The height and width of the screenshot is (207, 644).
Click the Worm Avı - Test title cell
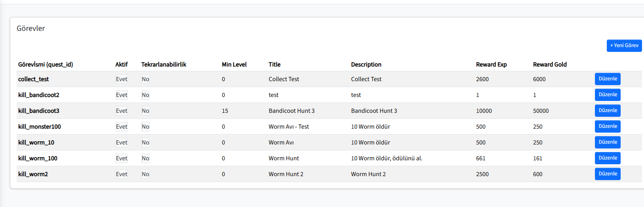click(x=289, y=127)
